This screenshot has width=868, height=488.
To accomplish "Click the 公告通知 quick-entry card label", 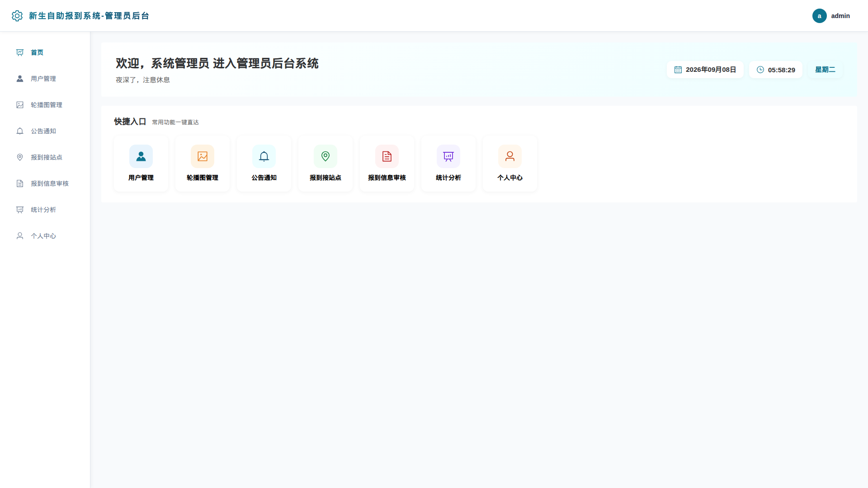I will 264,178.
